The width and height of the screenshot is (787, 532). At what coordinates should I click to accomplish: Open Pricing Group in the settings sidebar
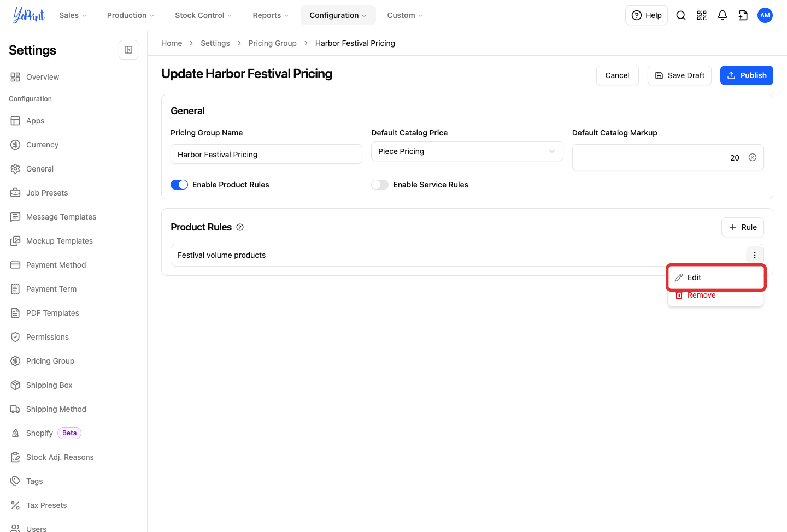click(x=50, y=361)
